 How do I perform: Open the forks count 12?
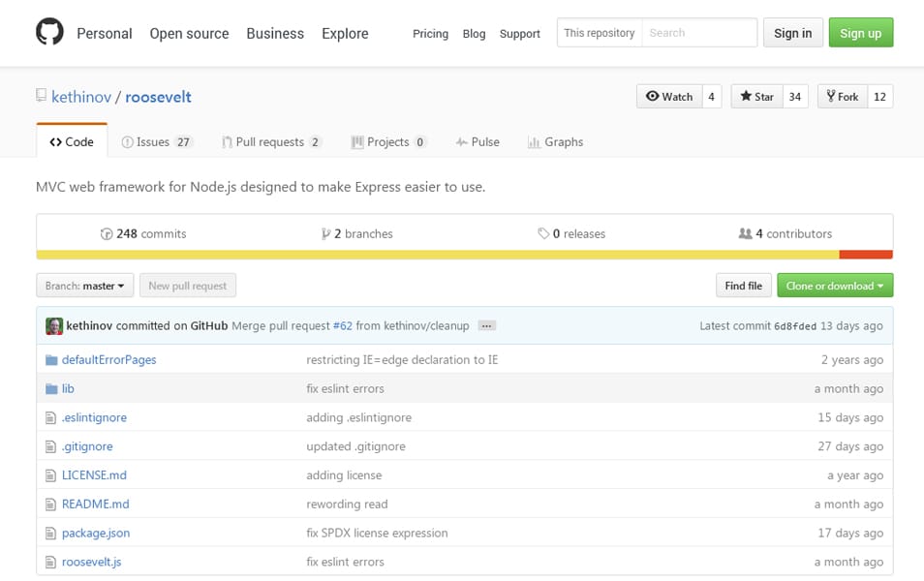[x=879, y=97]
